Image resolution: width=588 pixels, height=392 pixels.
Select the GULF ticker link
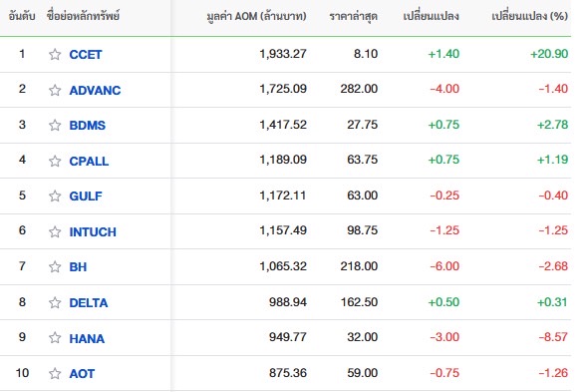pyautogui.click(x=86, y=196)
